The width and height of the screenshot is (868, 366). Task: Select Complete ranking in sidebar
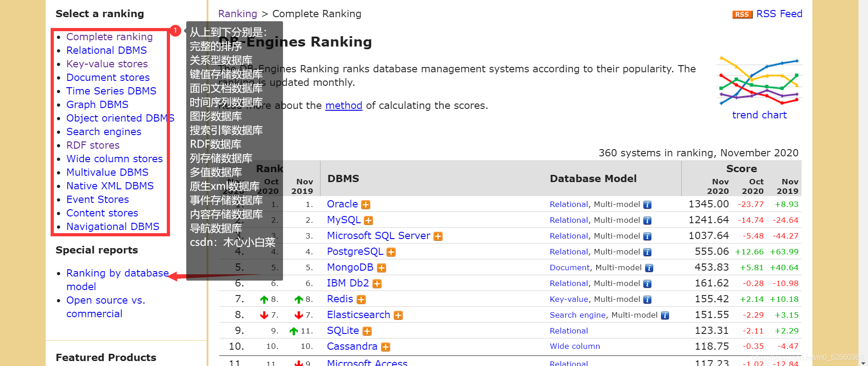pyautogui.click(x=109, y=37)
